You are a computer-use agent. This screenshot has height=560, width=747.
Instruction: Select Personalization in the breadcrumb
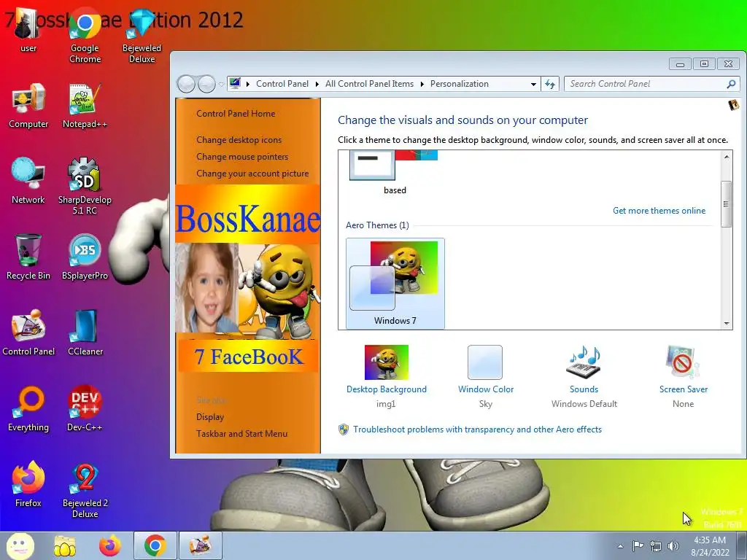[x=460, y=84]
